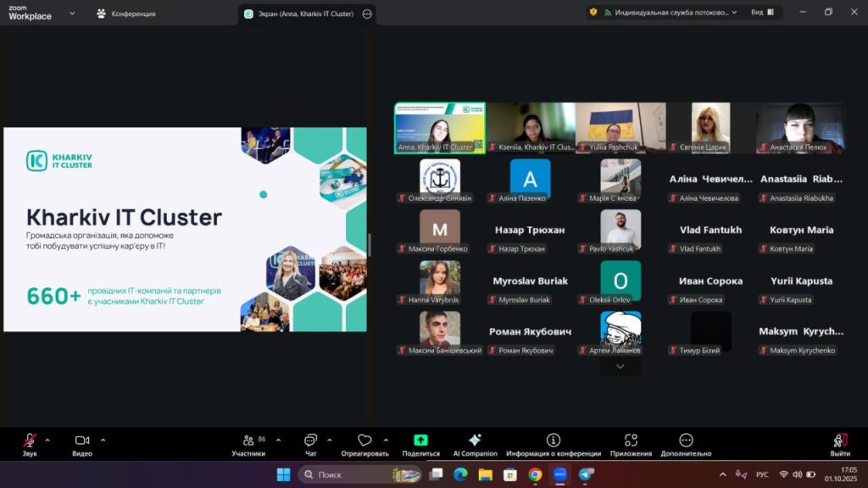Leave the meeting with Выйти
The width and height of the screenshot is (868, 488).
840,444
